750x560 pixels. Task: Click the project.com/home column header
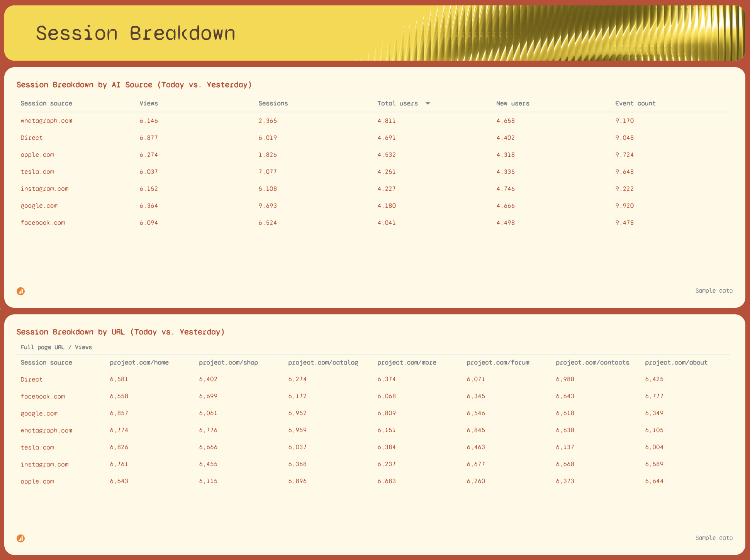[x=139, y=362]
